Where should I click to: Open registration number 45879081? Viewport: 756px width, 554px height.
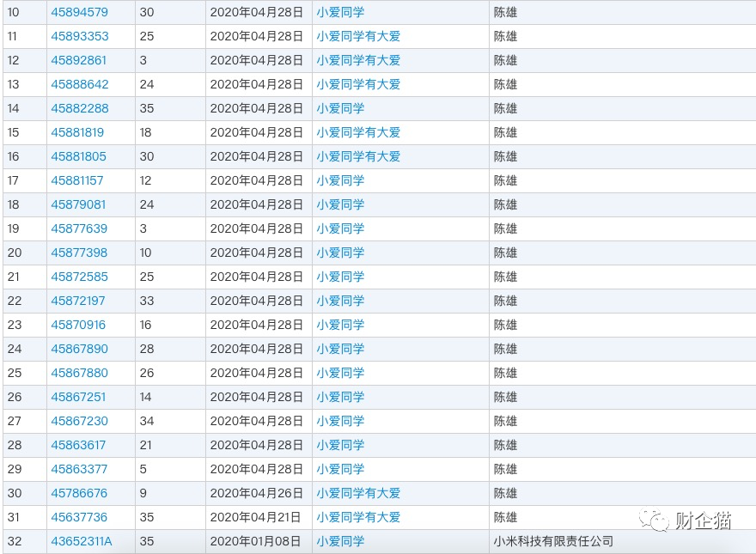78,205
